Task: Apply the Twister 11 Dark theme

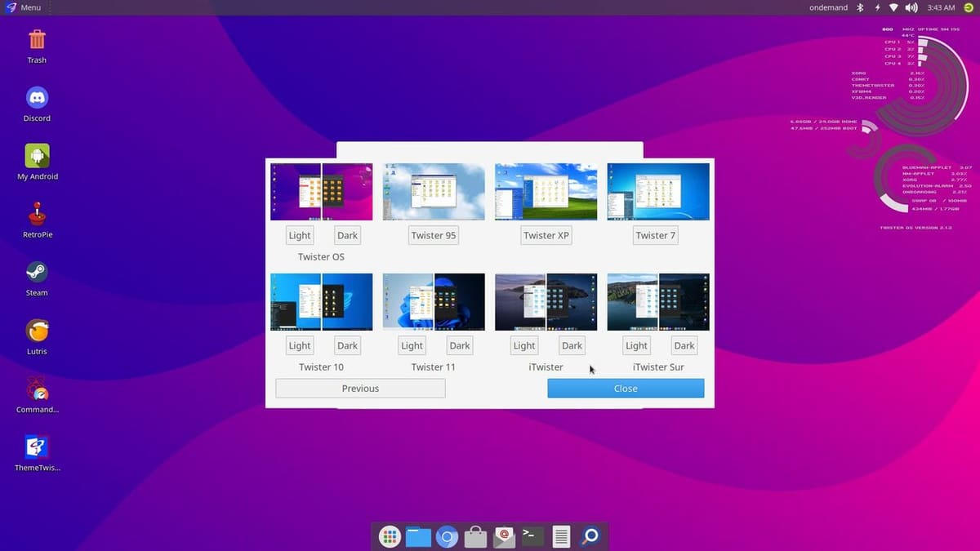Action: pos(460,345)
